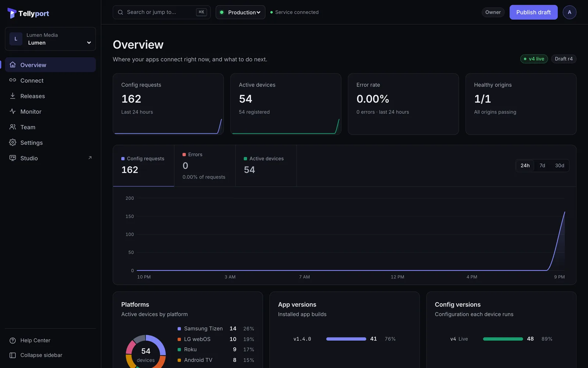Click the Studio external link arrow
Image resolution: width=588 pixels, height=368 pixels.
[90, 158]
